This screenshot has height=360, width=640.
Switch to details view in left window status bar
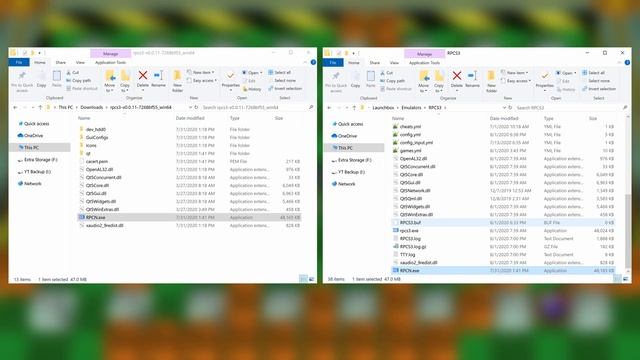(x=303, y=279)
